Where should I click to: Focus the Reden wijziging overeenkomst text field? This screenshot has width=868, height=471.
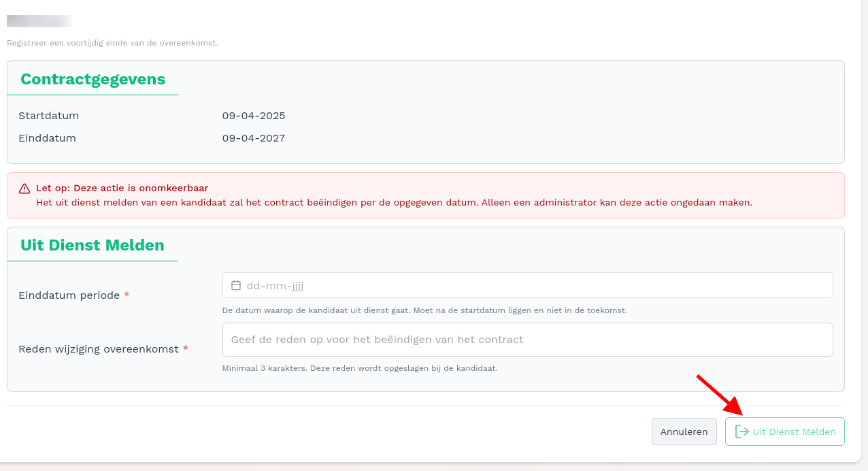point(527,340)
